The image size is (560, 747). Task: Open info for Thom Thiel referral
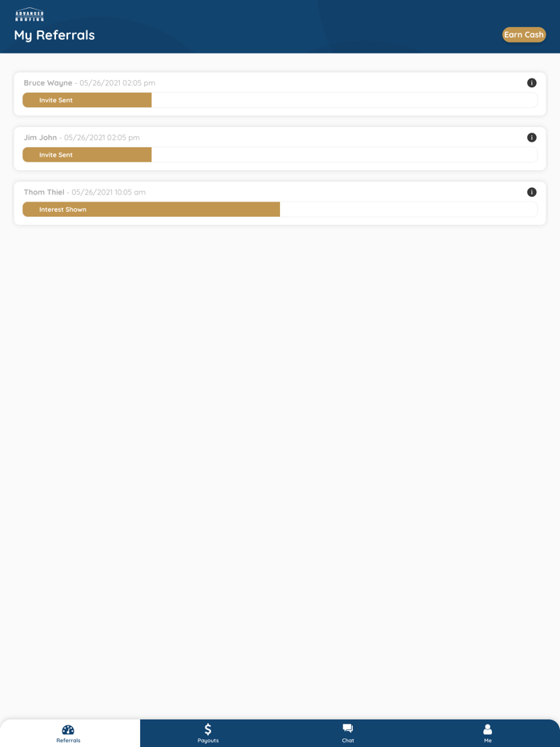click(531, 192)
